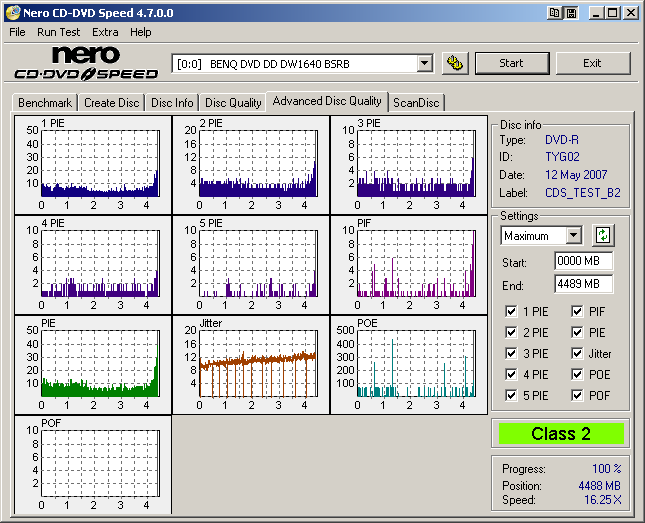Screen dimensions: 645x523
Task: Click the save (floppy disk) icon in title bar
Action: (x=571, y=13)
